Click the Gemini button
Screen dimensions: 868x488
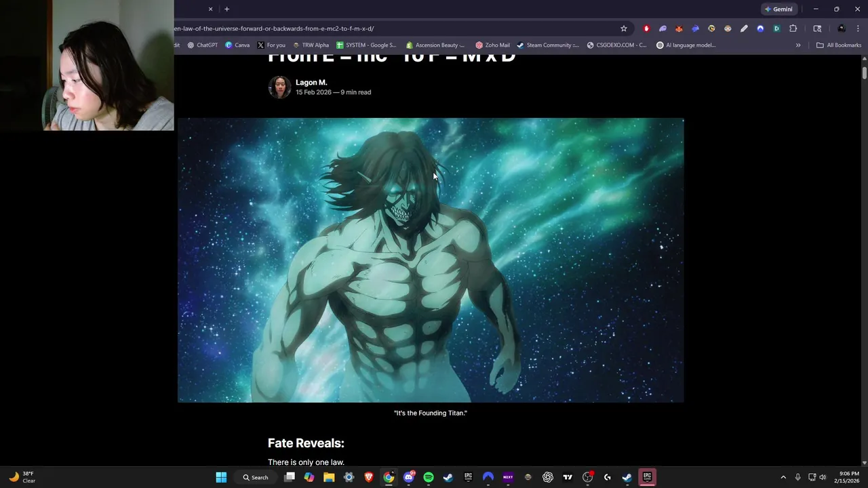tap(778, 9)
